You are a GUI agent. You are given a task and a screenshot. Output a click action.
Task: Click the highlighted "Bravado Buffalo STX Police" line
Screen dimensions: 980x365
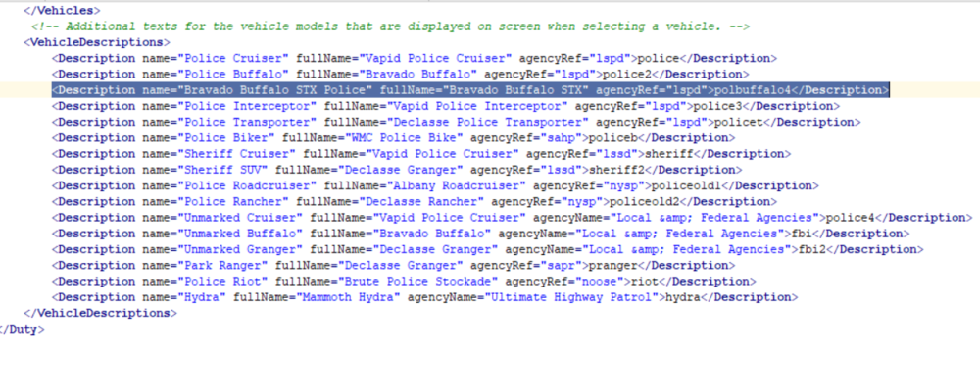[x=469, y=90]
